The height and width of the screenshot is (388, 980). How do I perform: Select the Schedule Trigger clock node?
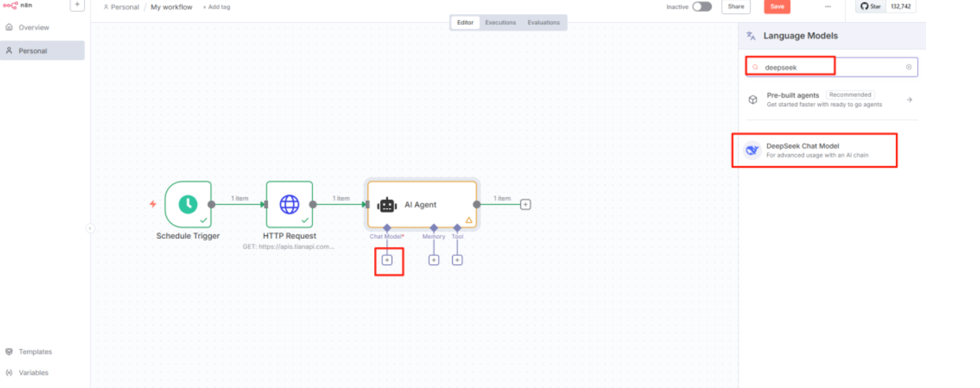[188, 204]
